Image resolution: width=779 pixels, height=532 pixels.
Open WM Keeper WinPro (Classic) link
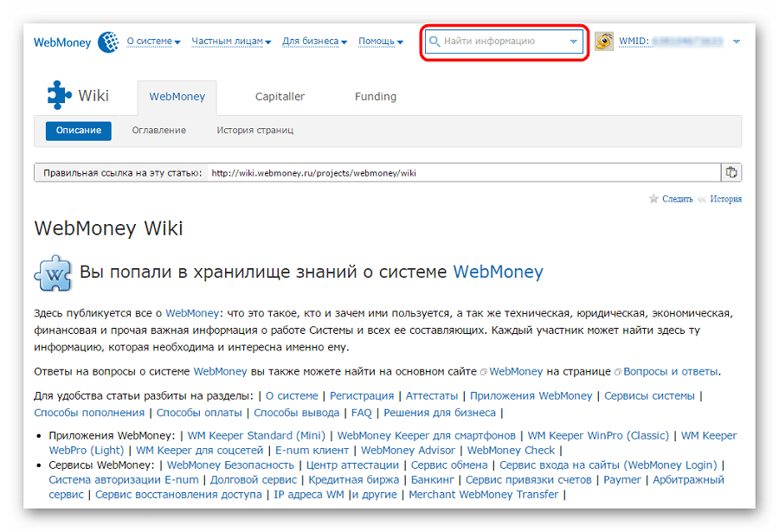pyautogui.click(x=598, y=436)
